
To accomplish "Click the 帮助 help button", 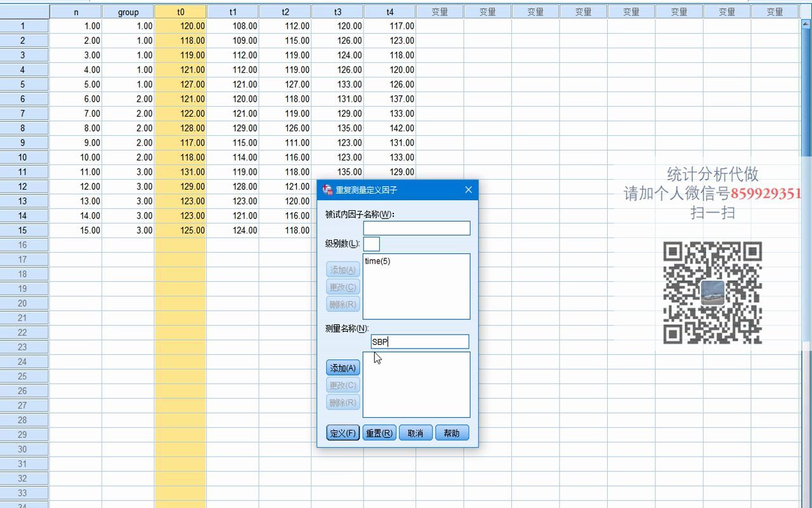I will click(x=452, y=433).
